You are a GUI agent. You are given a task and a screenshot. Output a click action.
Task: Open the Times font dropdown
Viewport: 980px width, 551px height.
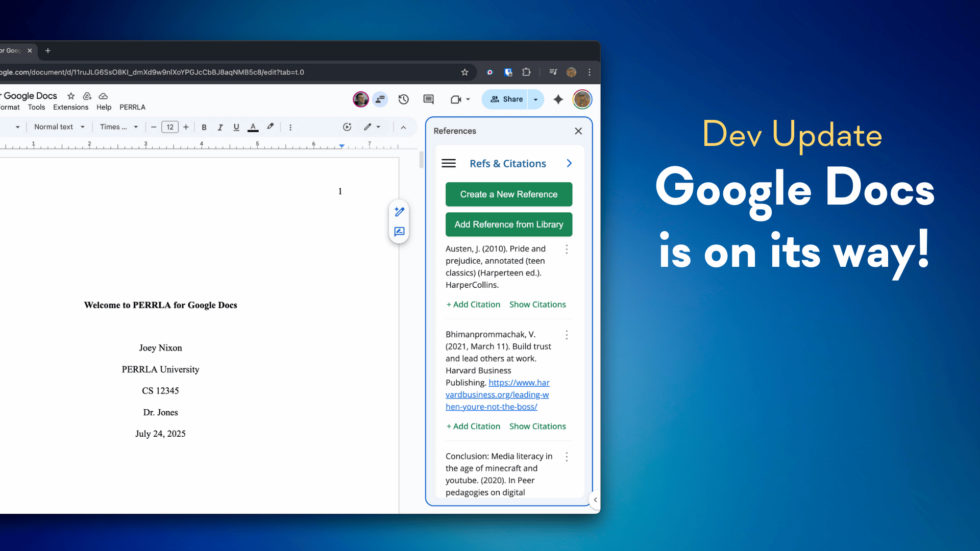click(x=118, y=127)
